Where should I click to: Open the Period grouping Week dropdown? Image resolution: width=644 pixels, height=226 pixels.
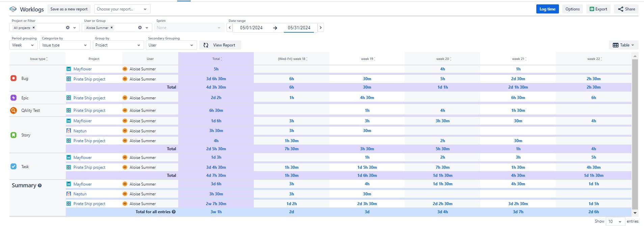(23, 45)
